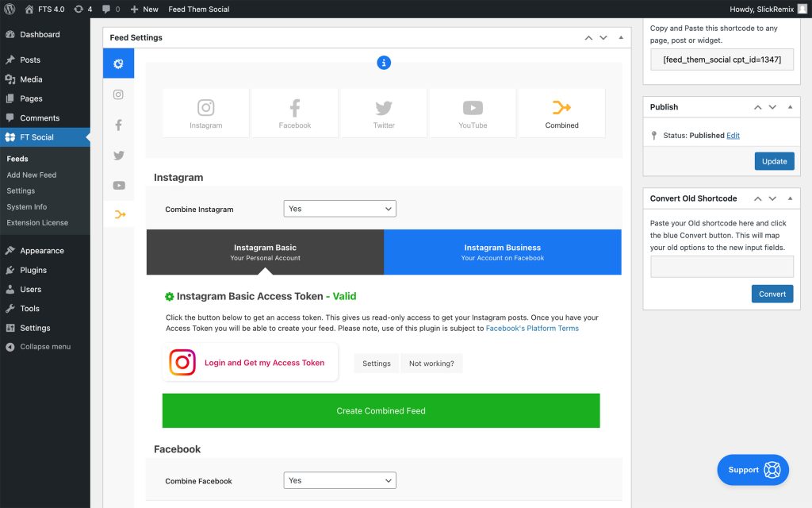
Task: Select the Instagram Basic tab
Action: click(x=265, y=252)
